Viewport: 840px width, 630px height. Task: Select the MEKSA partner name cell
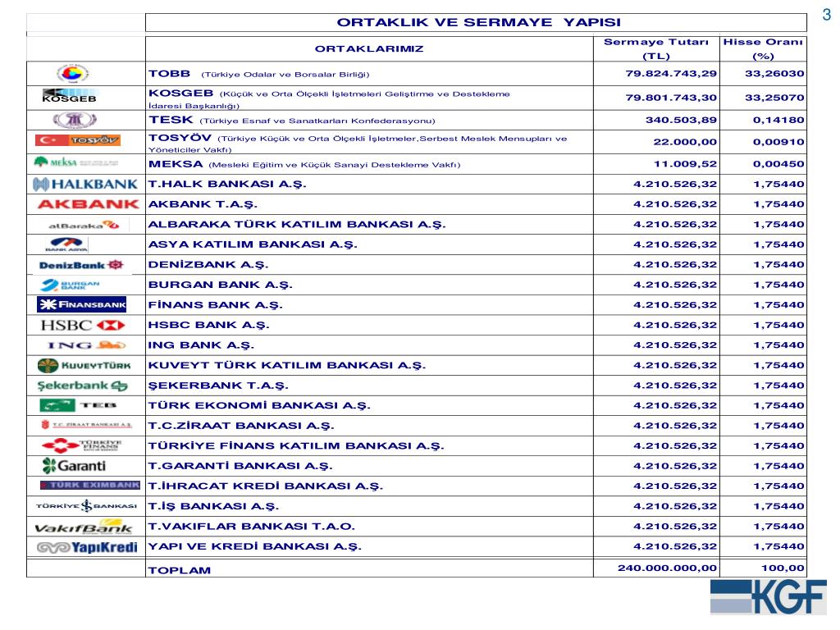coord(369,164)
